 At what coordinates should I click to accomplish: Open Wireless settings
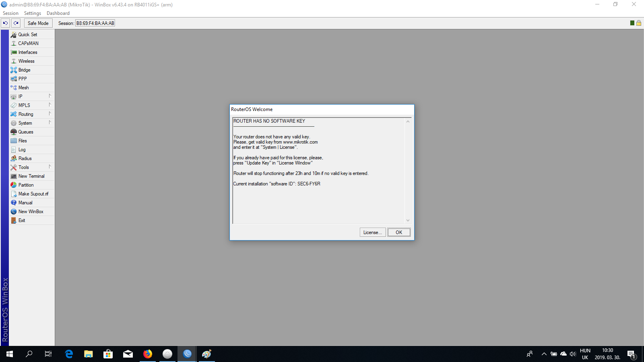point(32,61)
